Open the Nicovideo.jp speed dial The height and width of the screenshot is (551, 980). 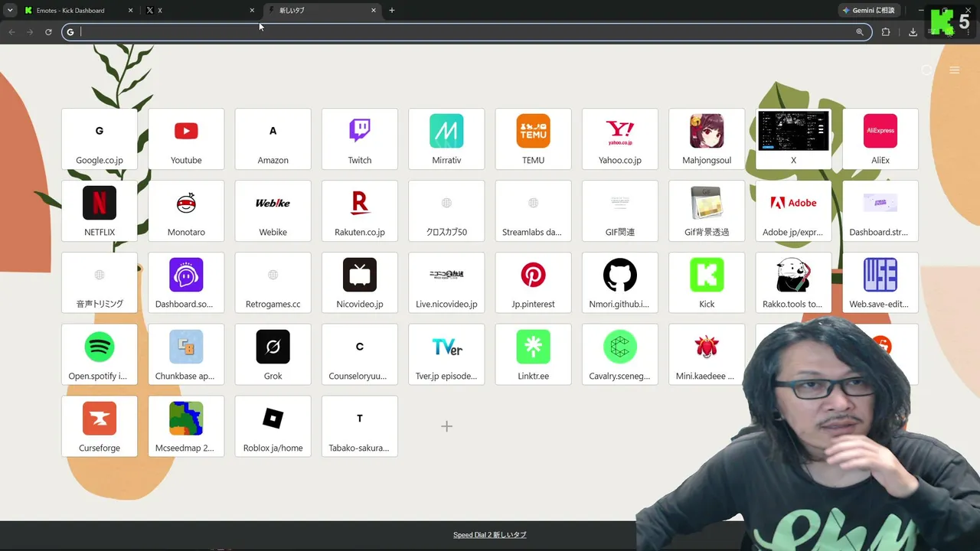coord(360,282)
